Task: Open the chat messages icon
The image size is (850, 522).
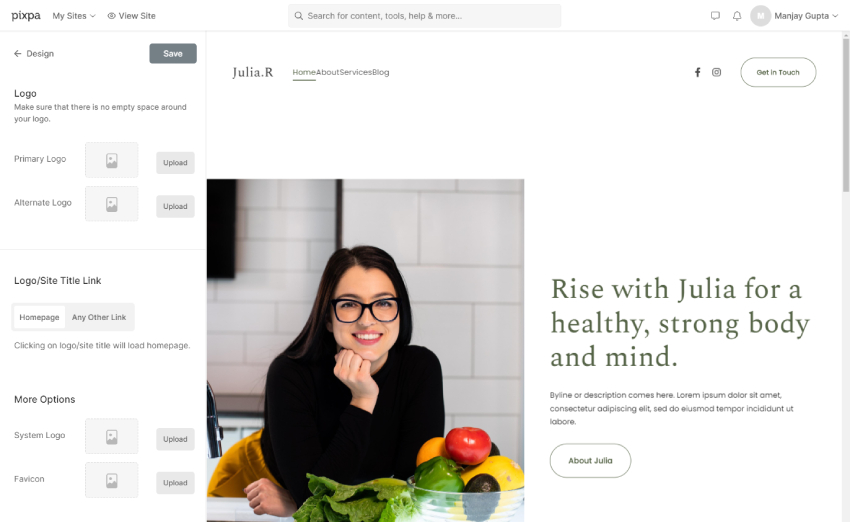Action: pos(715,16)
